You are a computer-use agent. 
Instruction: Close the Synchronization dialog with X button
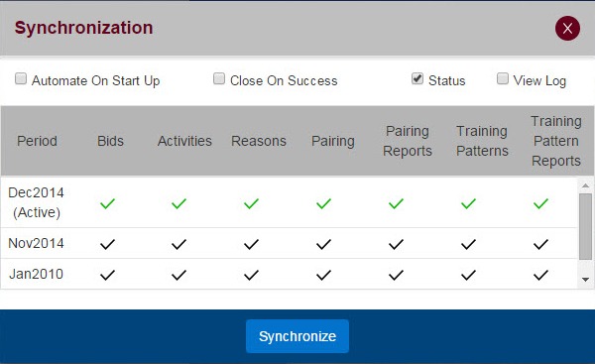click(x=567, y=28)
